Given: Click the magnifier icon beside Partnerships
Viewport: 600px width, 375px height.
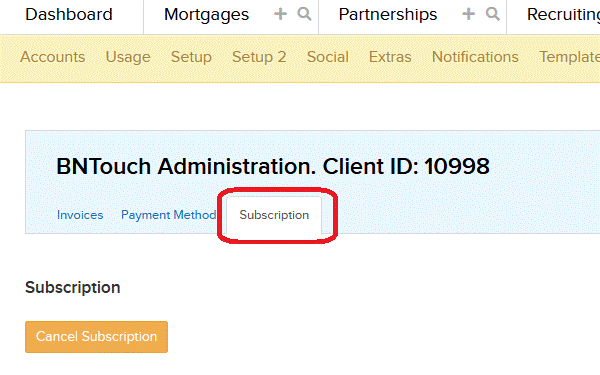Looking at the screenshot, I should coord(492,14).
